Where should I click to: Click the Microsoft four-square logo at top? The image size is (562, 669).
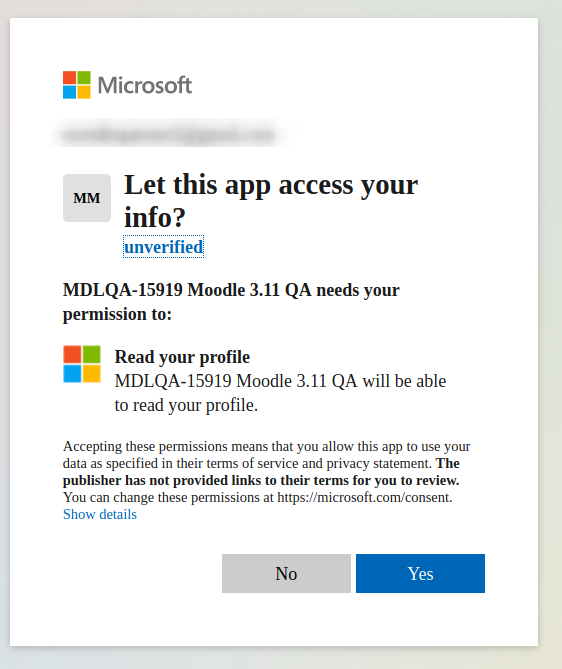pyautogui.click(x=77, y=85)
